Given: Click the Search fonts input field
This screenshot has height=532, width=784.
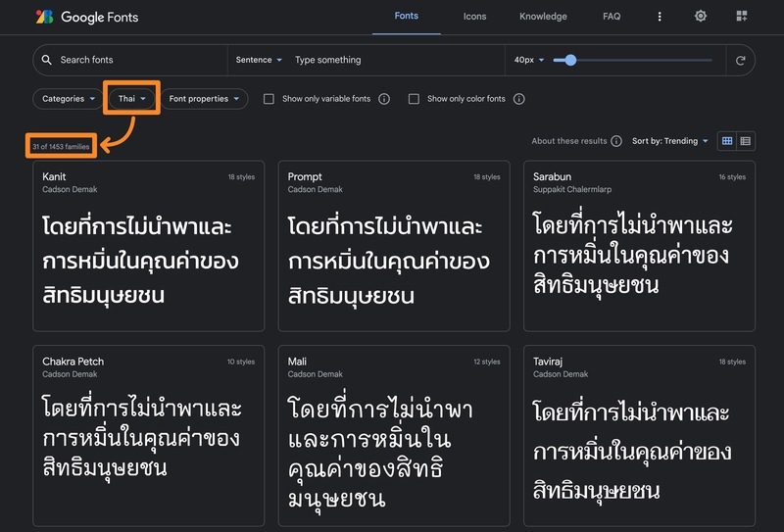Looking at the screenshot, I should point(137,61).
